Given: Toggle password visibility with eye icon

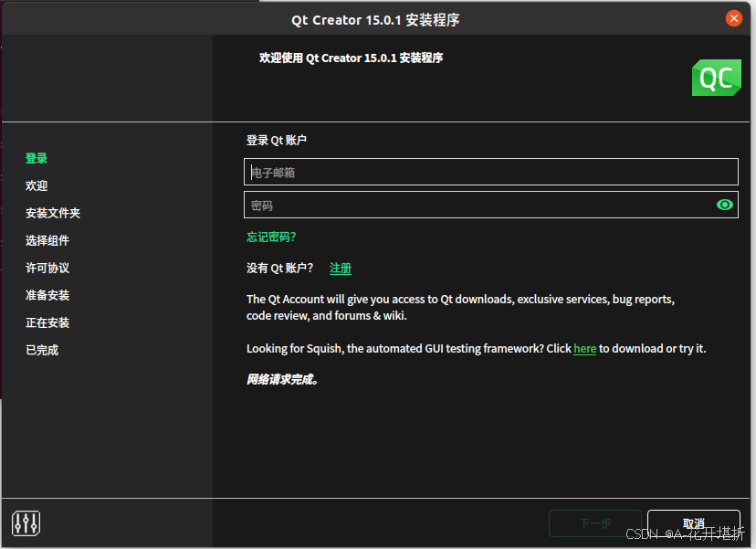Looking at the screenshot, I should tap(724, 205).
